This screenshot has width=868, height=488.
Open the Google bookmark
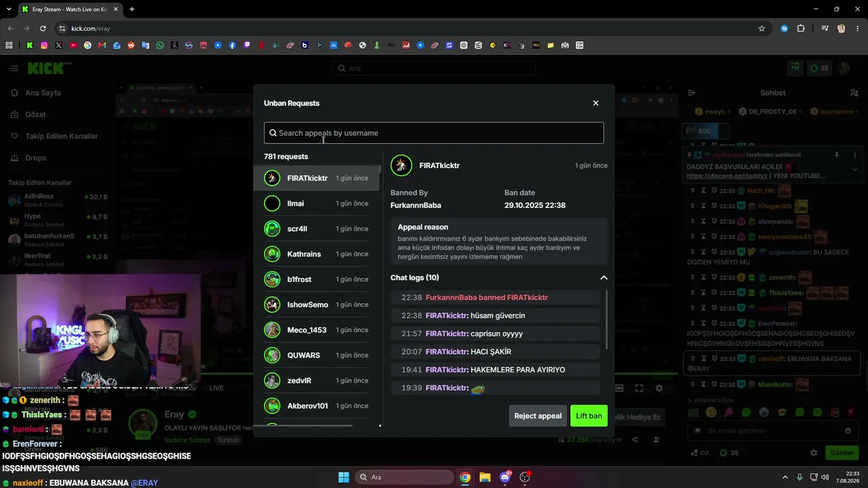pos(87,45)
